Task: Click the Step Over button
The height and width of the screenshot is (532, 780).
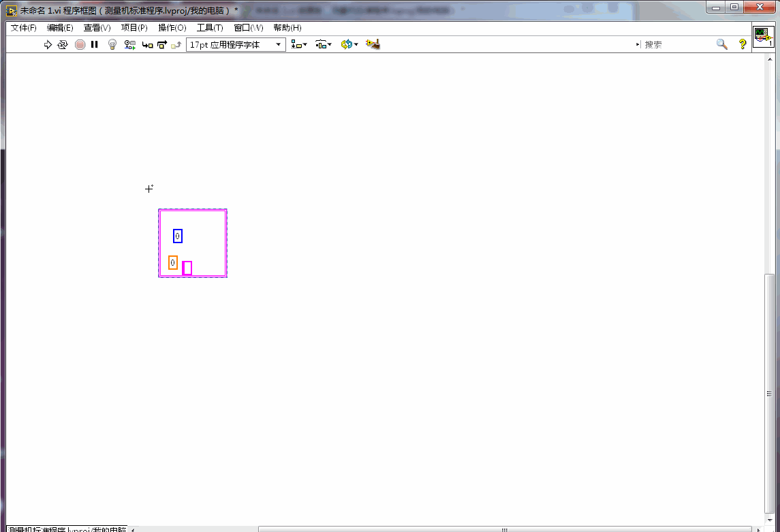Action: pyautogui.click(x=161, y=45)
